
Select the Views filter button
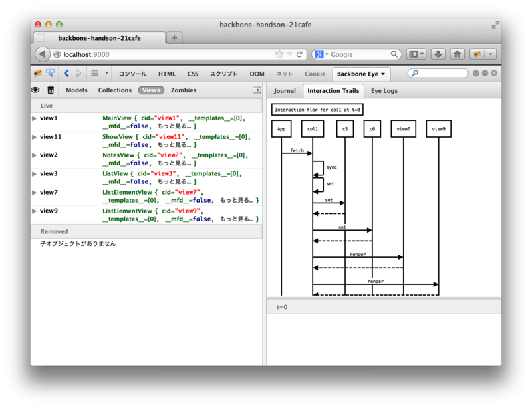click(x=151, y=90)
